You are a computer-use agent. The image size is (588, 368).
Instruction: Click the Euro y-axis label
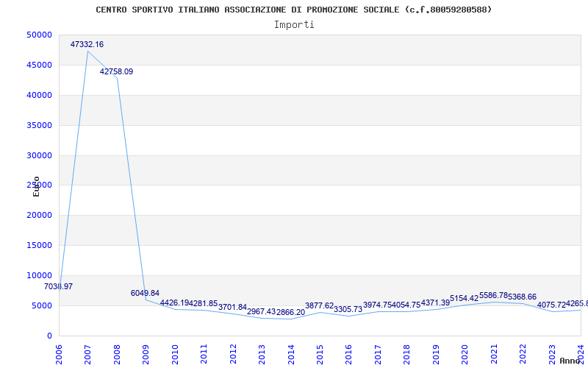coord(36,186)
